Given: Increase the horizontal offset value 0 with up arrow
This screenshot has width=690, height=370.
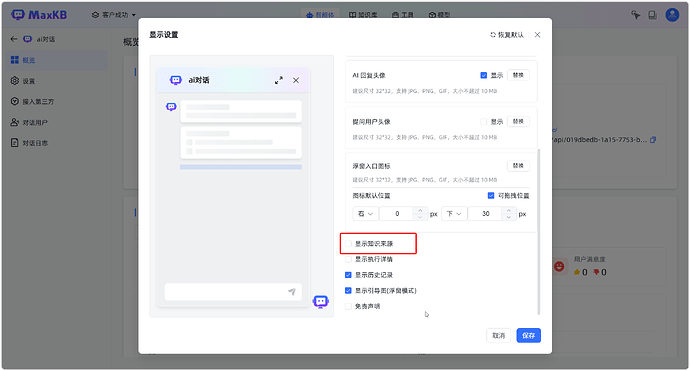Looking at the screenshot, I should tap(420, 210).
